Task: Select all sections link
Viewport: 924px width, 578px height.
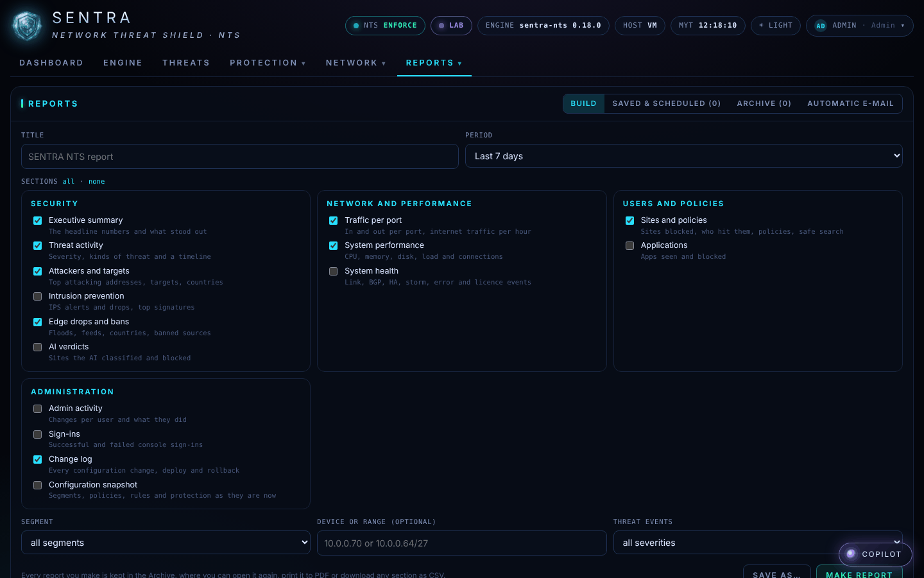Action: 69,182
